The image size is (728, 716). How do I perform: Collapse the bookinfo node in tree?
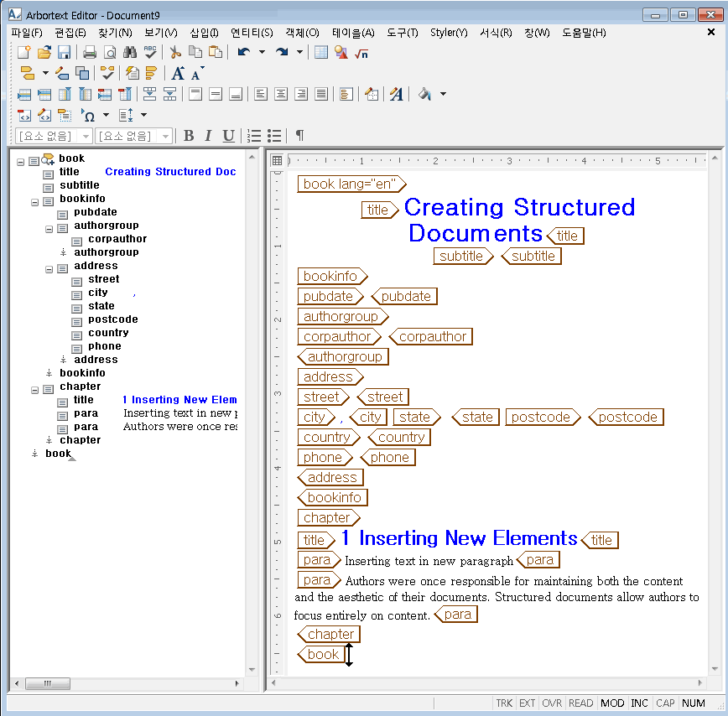35,202
